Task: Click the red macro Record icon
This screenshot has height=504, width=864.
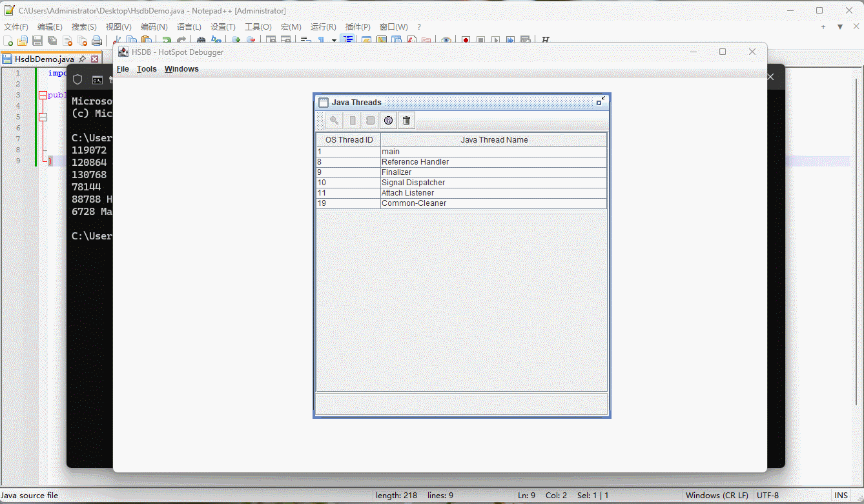Action: (465, 41)
